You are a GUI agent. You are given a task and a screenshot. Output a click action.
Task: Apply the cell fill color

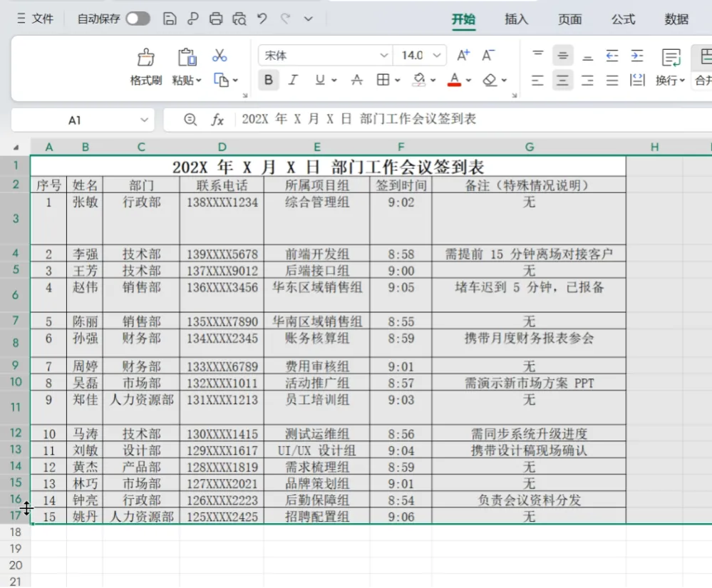click(x=418, y=81)
